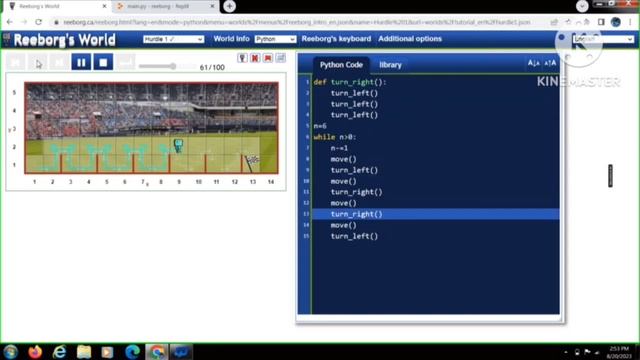Click the Reeborg robot in the world
The height and width of the screenshot is (360, 640).
coord(178,146)
